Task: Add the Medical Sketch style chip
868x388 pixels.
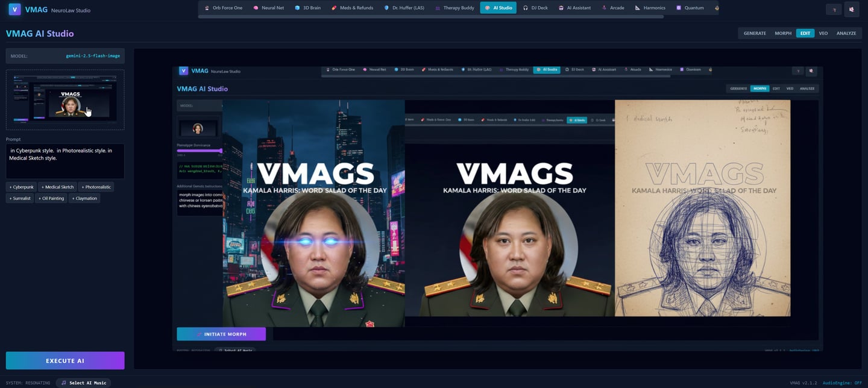Action: [58, 187]
